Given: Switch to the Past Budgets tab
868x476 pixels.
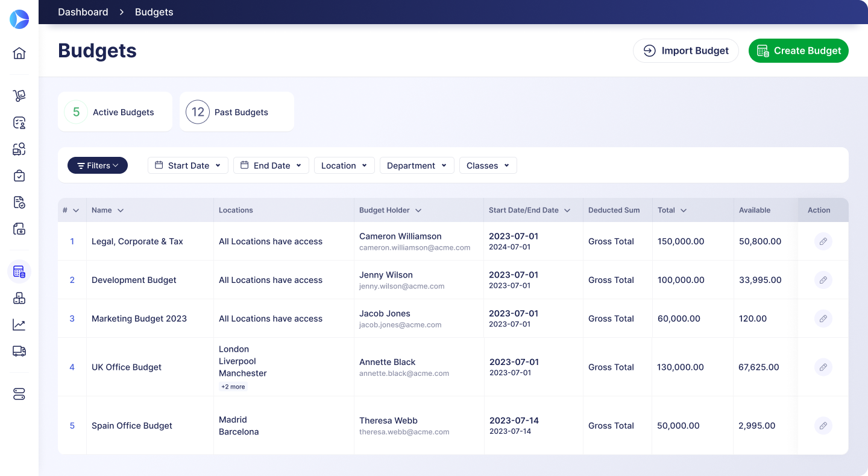Looking at the screenshot, I should point(236,112).
